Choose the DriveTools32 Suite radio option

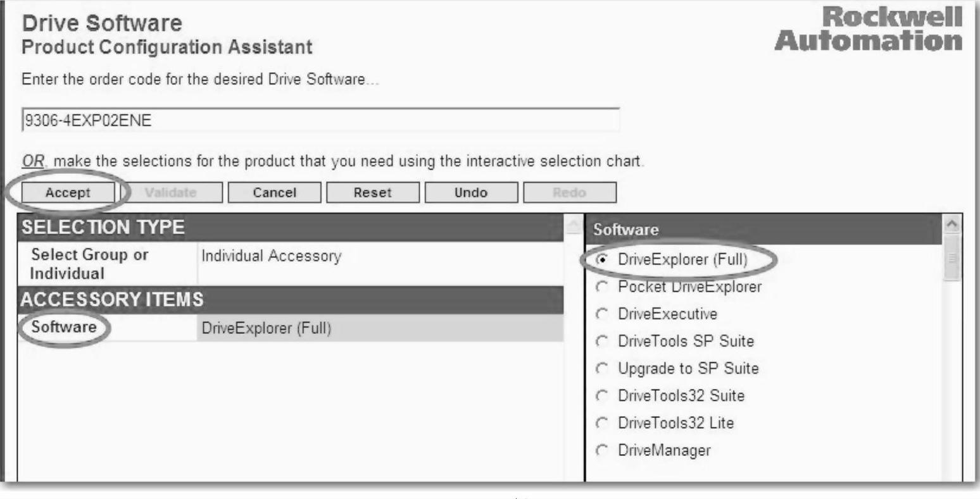602,396
